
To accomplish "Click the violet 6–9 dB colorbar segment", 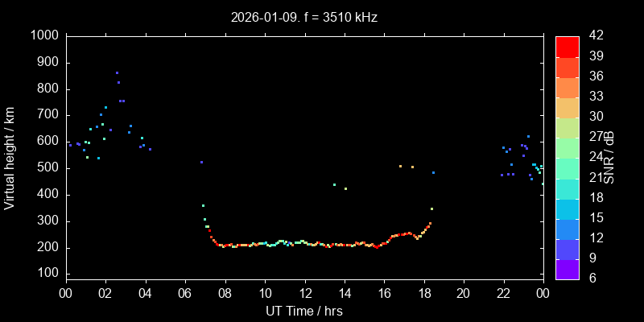I will click(568, 270).
